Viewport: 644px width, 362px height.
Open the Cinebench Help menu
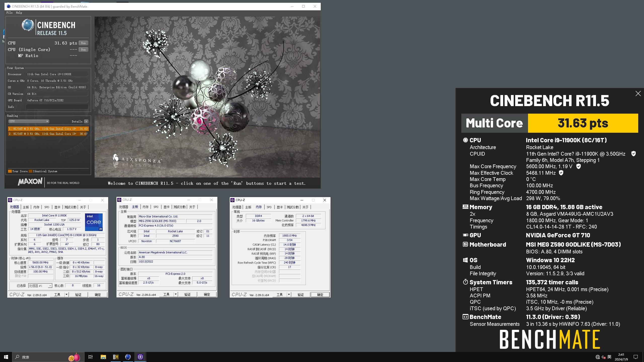click(19, 13)
